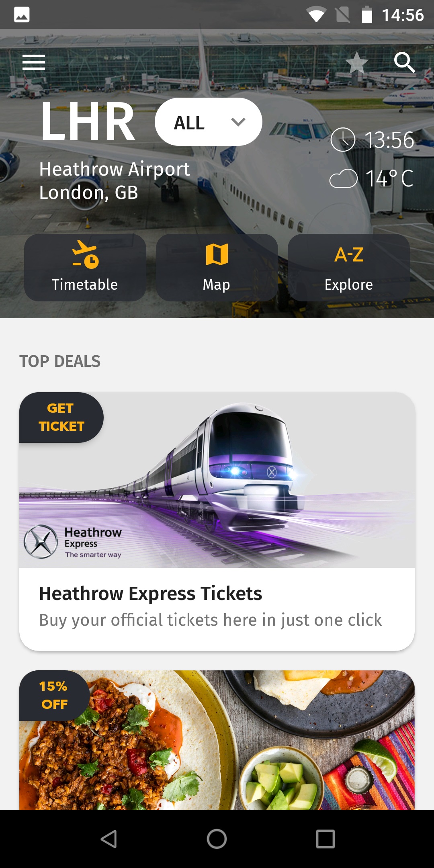
Task: Tap the local time clock icon
Action: 343,139
